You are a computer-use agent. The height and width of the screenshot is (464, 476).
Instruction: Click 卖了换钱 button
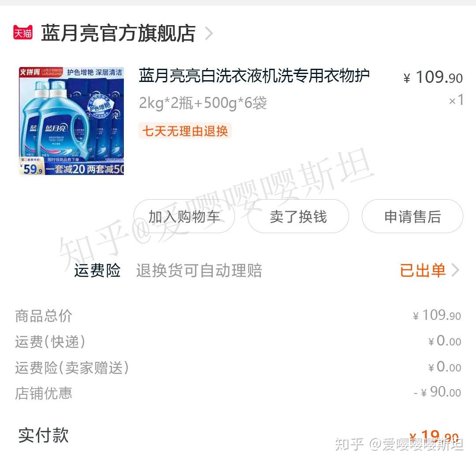click(x=298, y=216)
